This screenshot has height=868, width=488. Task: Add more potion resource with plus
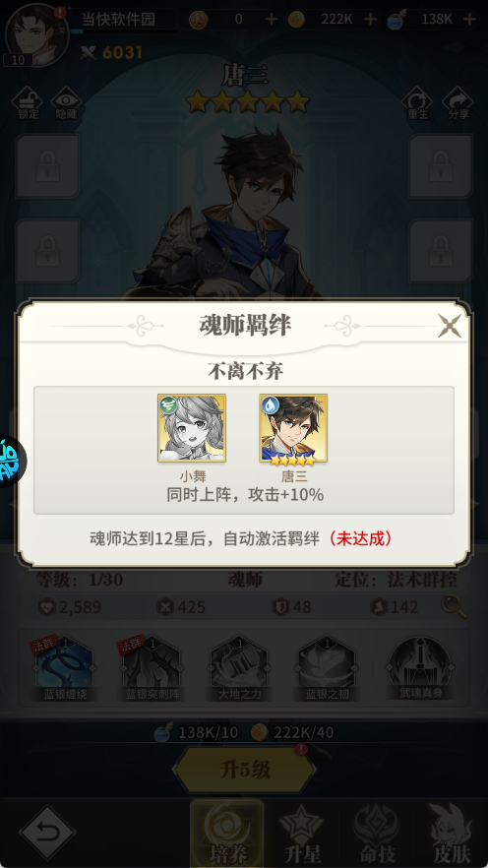point(469,20)
